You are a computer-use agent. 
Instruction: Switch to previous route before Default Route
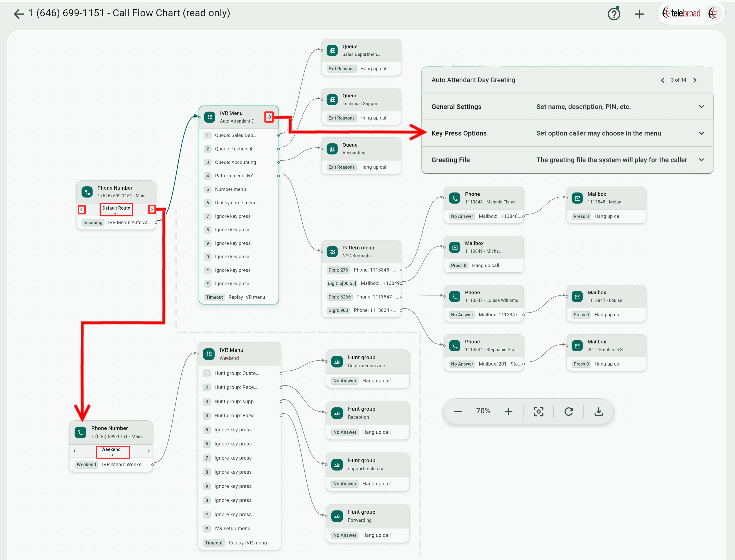[x=82, y=210]
